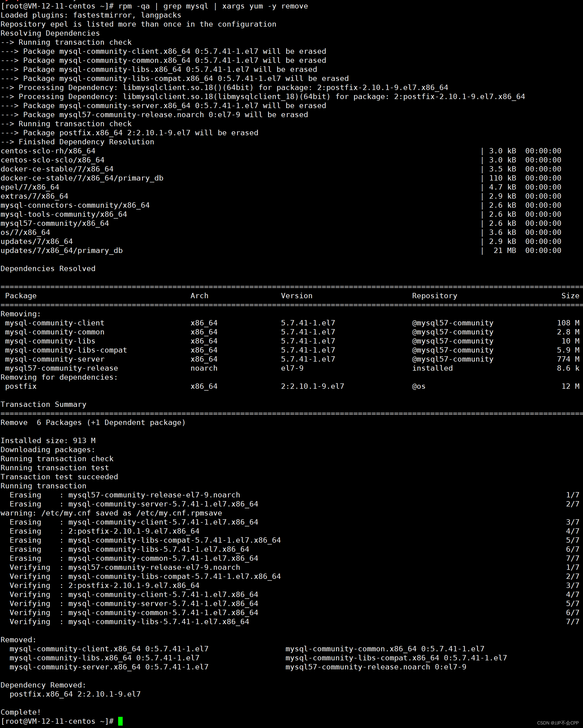Click 'postfix.x86_64 2:2.10.1-9.el7' under Dependency Removed

coord(75,694)
